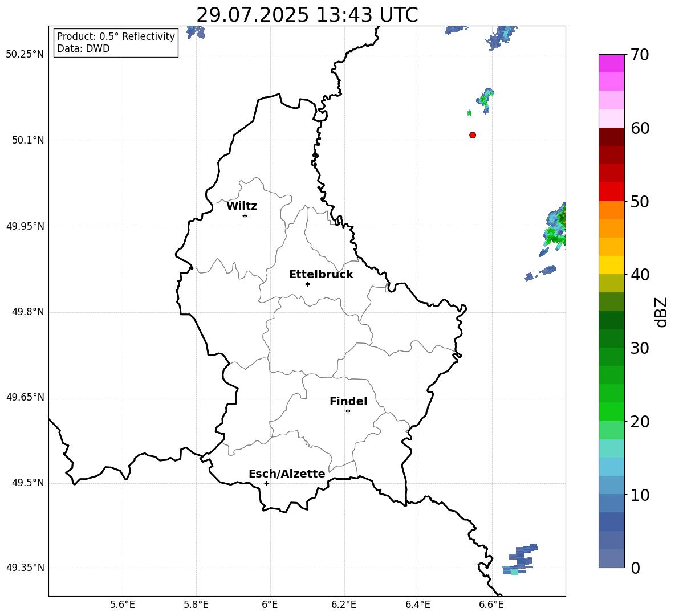Screen dimensions: 675x616
Task: Click the yellow swatch just above 40 dBZ
Action: (x=611, y=265)
